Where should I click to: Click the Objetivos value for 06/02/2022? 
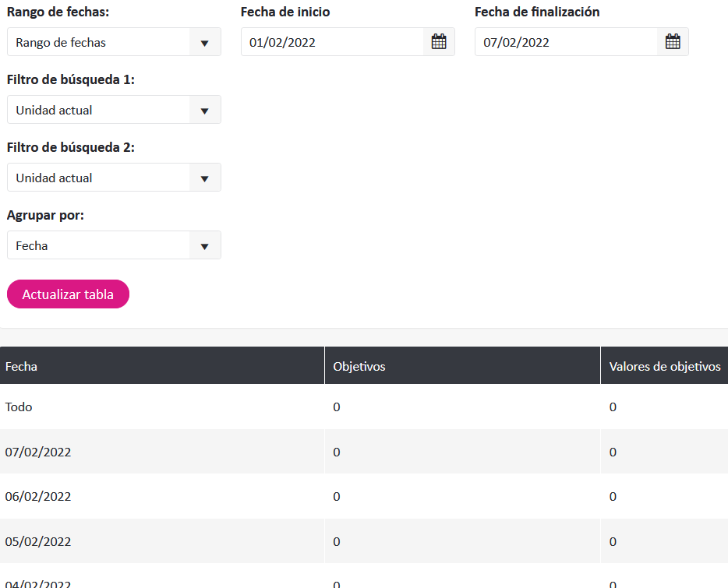(x=337, y=496)
